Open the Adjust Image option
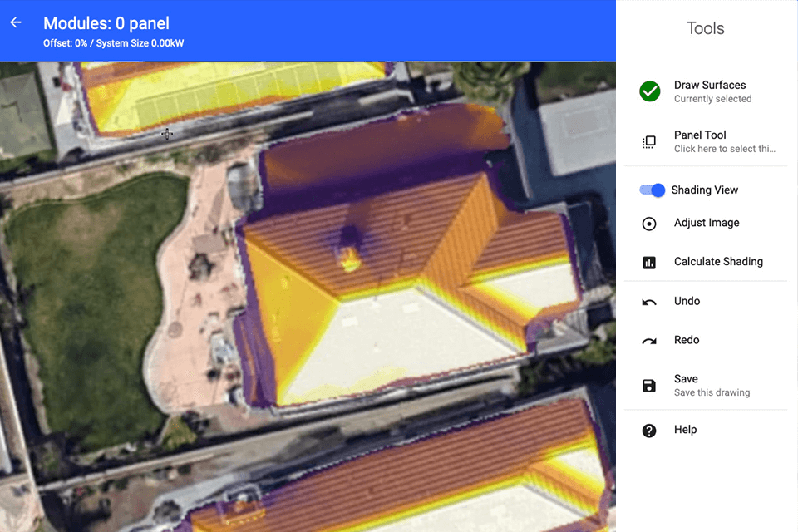Image resolution: width=798 pixels, height=532 pixels. tap(707, 223)
